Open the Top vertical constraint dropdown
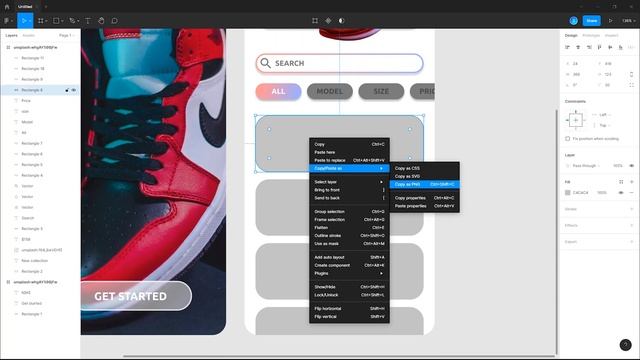640x360 pixels. 604,125
